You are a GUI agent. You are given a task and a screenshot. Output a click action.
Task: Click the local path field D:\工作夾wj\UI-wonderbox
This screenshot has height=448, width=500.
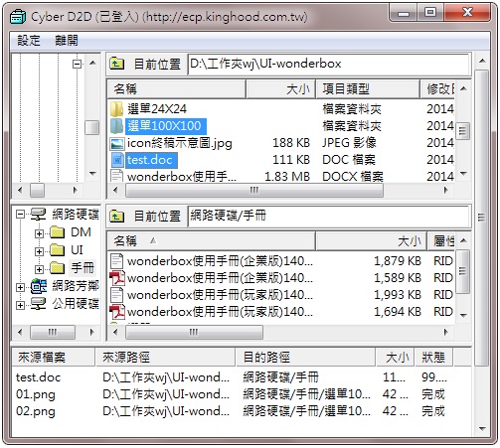pos(328,64)
